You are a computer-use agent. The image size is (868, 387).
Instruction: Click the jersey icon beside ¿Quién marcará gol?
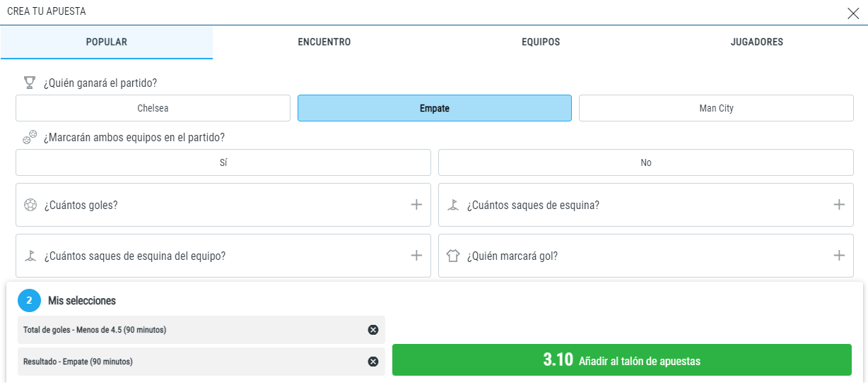pyautogui.click(x=453, y=256)
